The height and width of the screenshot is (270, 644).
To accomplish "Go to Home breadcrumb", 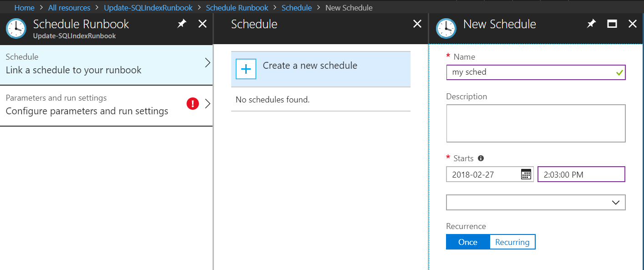I will pos(25,8).
